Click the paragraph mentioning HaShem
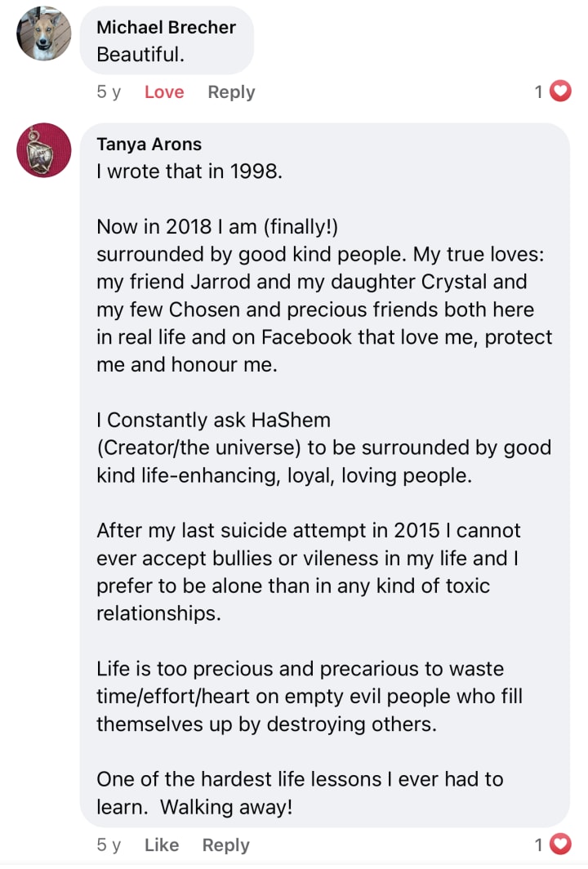The width and height of the screenshot is (588, 869). 323,448
